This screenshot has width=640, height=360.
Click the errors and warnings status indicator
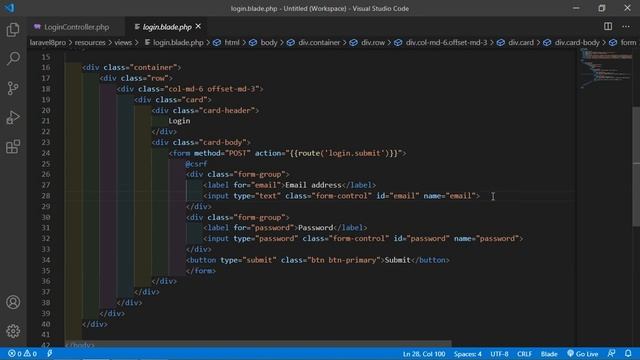pos(22,354)
